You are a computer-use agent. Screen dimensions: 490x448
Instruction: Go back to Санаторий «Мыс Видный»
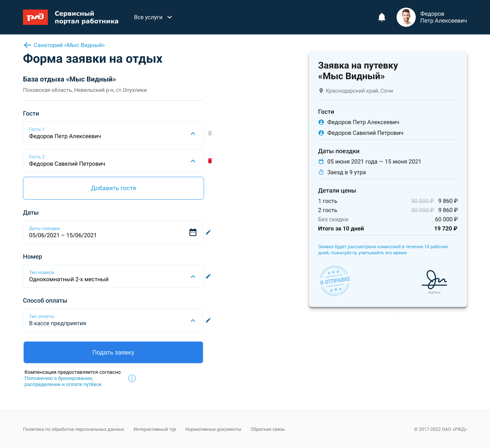tap(64, 45)
